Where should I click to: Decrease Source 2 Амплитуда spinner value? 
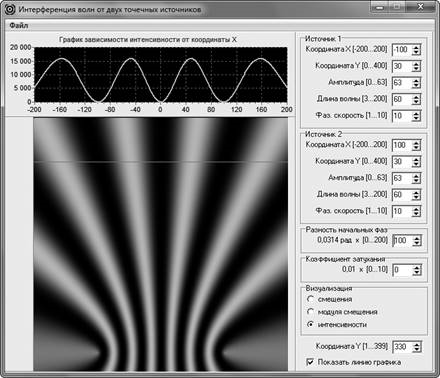click(416, 181)
